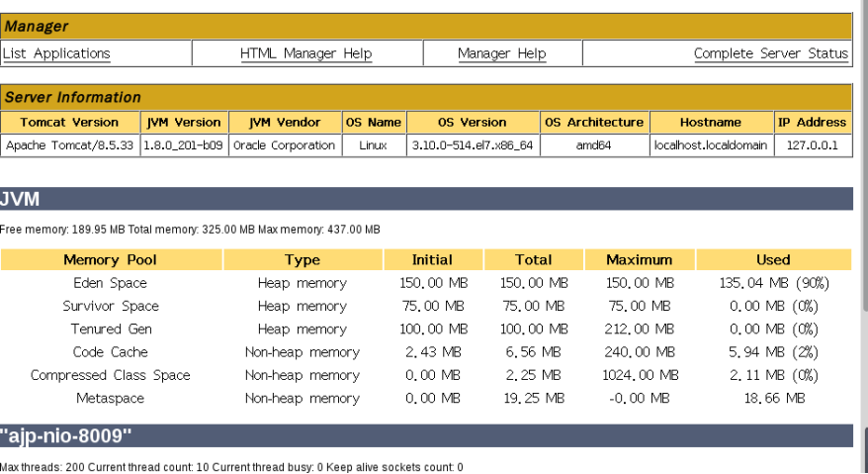Click the Maximum column header
The width and height of the screenshot is (868, 474).
click(639, 259)
